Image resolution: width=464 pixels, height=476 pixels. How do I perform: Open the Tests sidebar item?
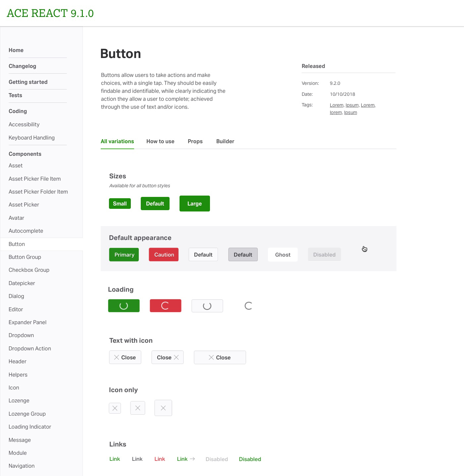(x=15, y=95)
